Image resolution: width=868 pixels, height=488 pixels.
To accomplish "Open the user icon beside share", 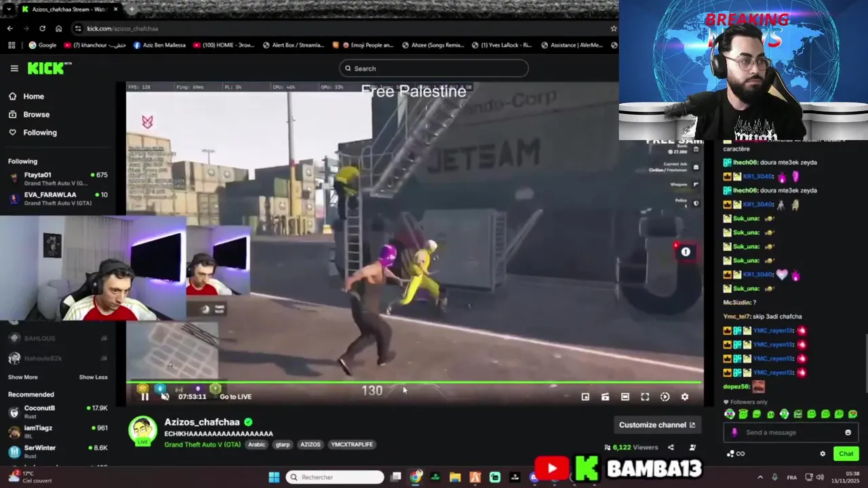I will 692,447.
